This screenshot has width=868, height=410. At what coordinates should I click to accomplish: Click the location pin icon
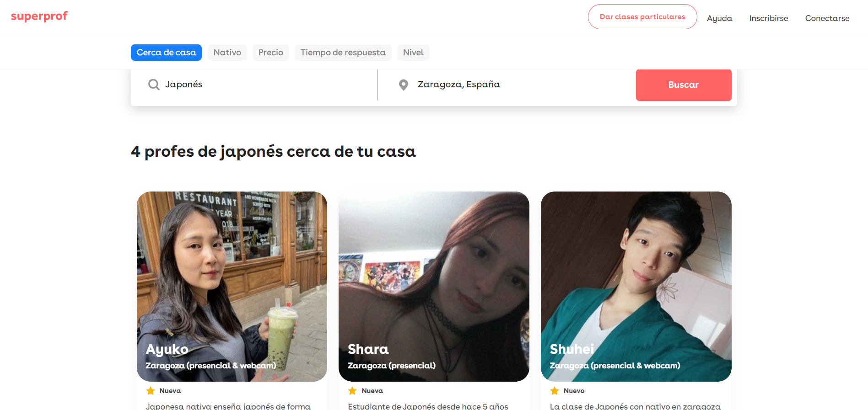click(x=403, y=85)
